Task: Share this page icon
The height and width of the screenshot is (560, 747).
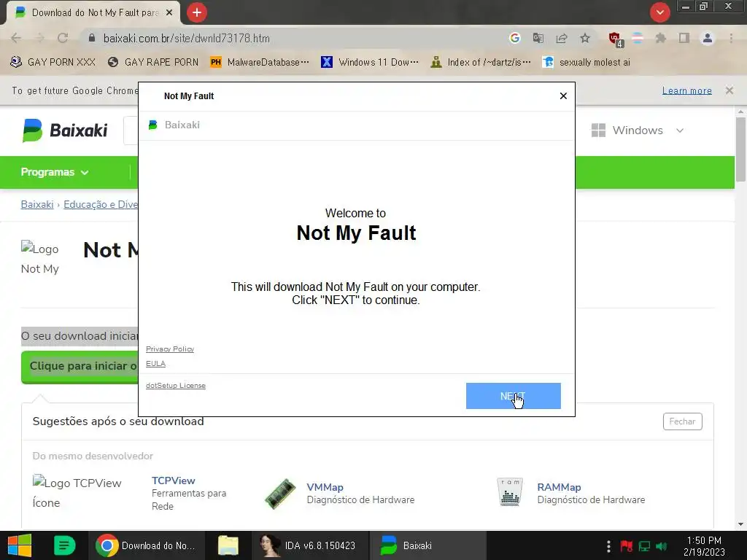Action: (562, 38)
